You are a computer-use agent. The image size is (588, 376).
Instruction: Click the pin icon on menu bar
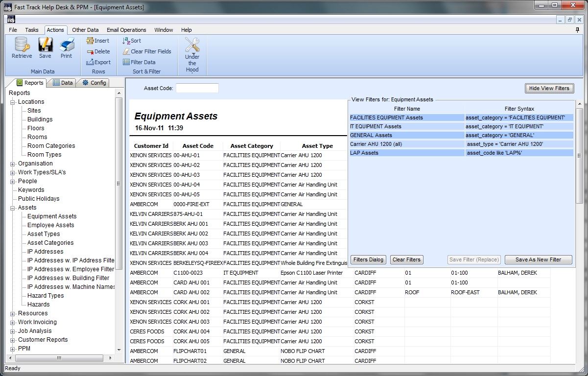click(x=578, y=30)
